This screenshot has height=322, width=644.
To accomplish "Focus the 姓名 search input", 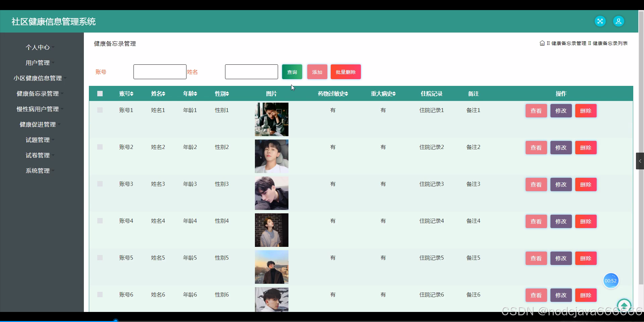I will 252,72.
